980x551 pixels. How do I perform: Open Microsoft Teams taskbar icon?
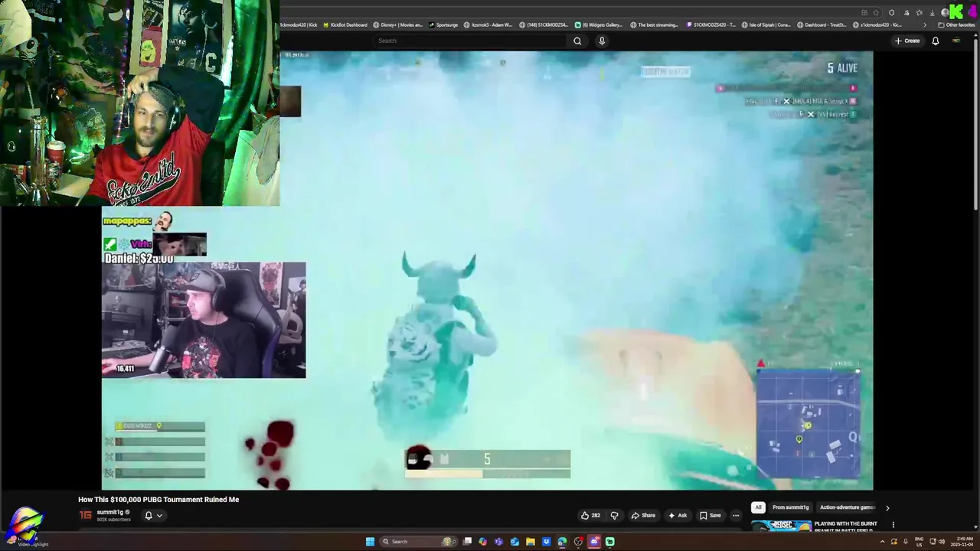498,542
